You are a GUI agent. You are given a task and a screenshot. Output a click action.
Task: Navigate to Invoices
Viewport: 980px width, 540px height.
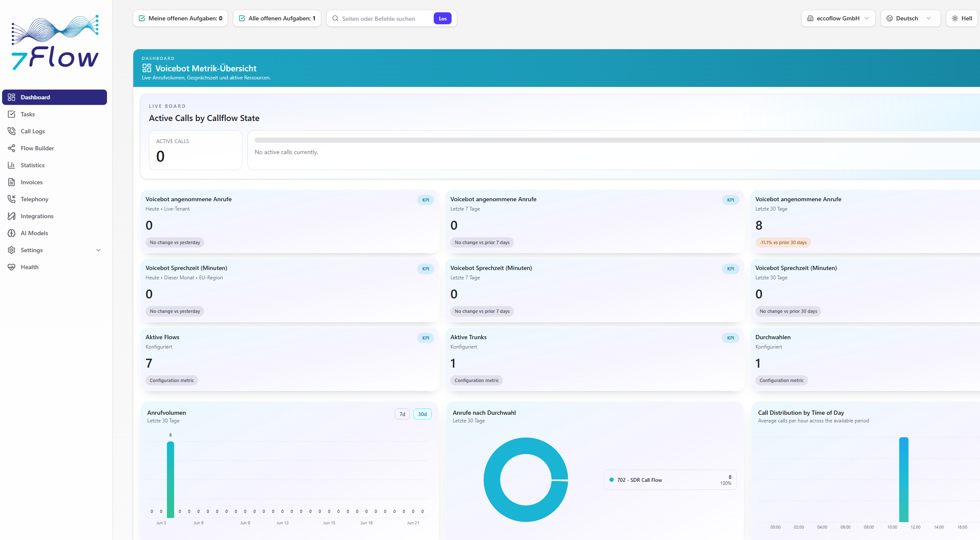(54, 182)
